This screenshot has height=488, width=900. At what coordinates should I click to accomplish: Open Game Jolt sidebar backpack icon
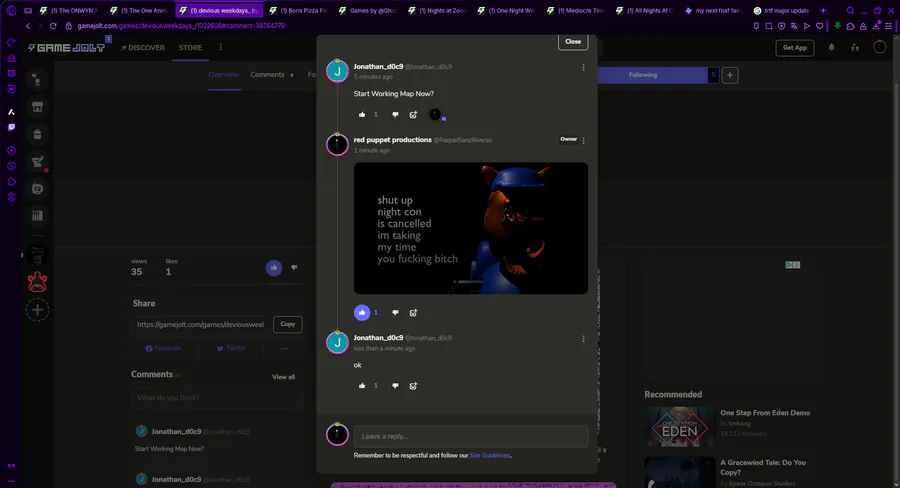37,134
